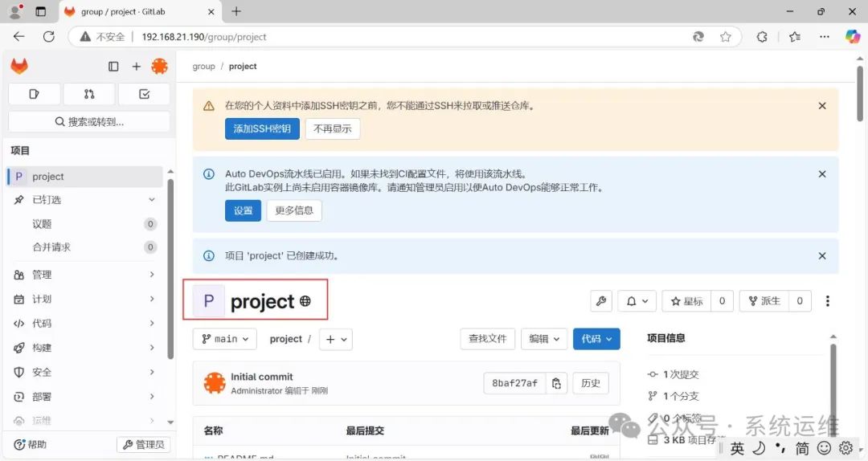The width and height of the screenshot is (868, 461).
Task: Dismiss the Auto DevOps info banner
Action: point(822,173)
